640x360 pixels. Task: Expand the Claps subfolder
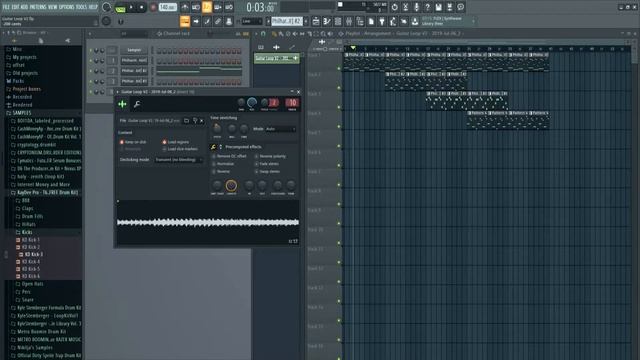(x=27, y=208)
